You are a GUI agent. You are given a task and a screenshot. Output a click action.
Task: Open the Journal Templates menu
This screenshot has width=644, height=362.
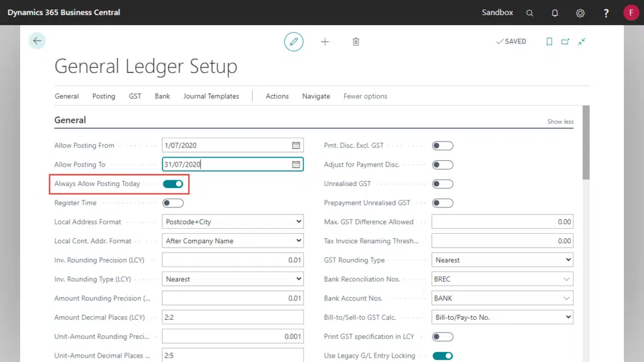pyautogui.click(x=211, y=96)
